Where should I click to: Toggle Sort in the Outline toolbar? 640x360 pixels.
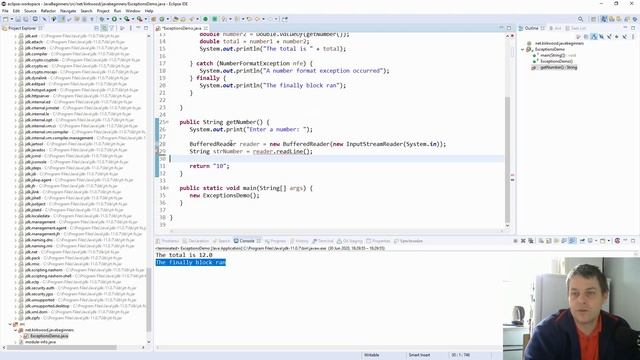(x=594, y=37)
